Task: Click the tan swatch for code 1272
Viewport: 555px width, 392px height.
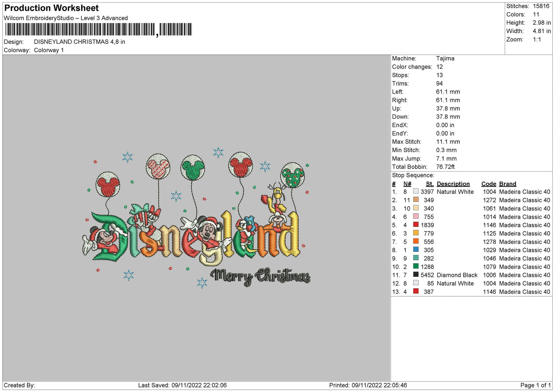Action: [x=416, y=200]
